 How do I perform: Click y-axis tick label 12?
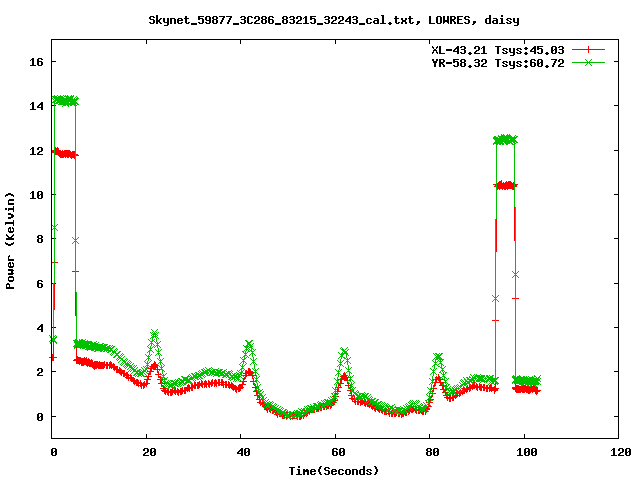pos(36,151)
